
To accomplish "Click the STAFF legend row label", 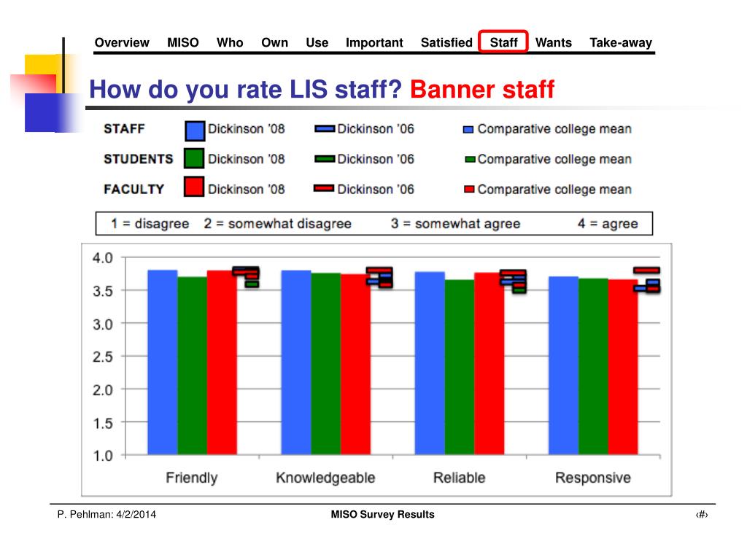I will [124, 129].
